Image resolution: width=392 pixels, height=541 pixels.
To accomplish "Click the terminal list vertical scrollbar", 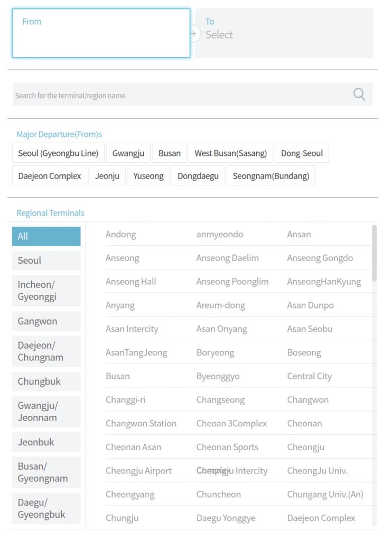I will coord(375,253).
